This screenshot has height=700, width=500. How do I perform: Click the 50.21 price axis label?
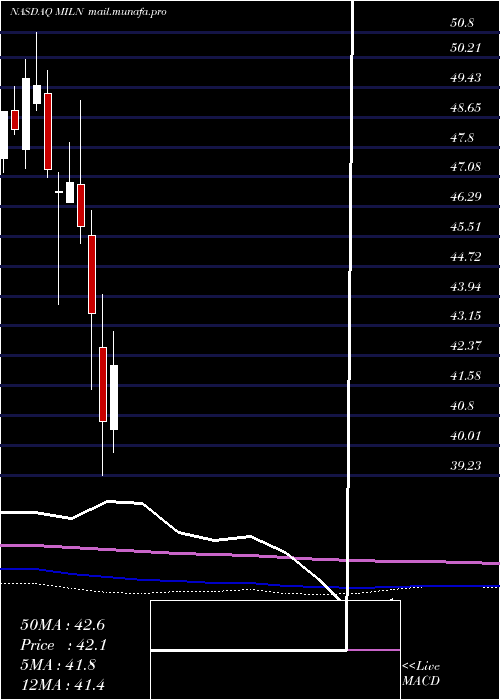point(466,47)
